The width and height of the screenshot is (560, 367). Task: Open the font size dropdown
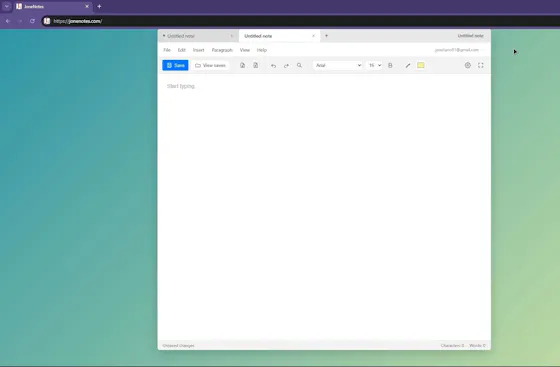(374, 65)
